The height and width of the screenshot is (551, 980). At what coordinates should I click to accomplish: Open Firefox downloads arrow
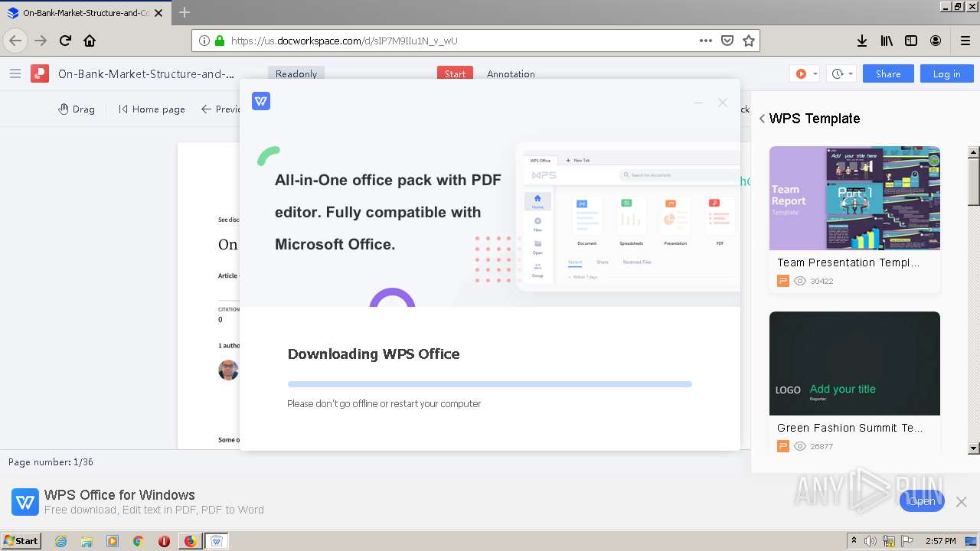[x=862, y=41]
